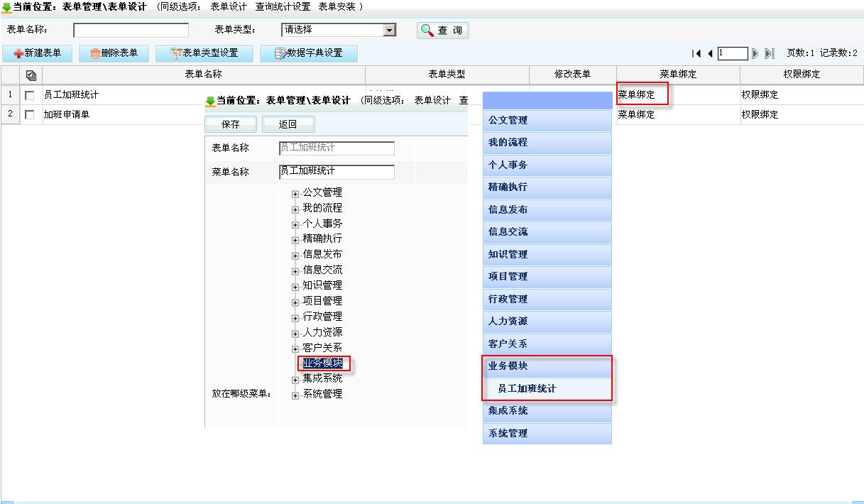Open 行政管理 in the side menu

coord(547,300)
